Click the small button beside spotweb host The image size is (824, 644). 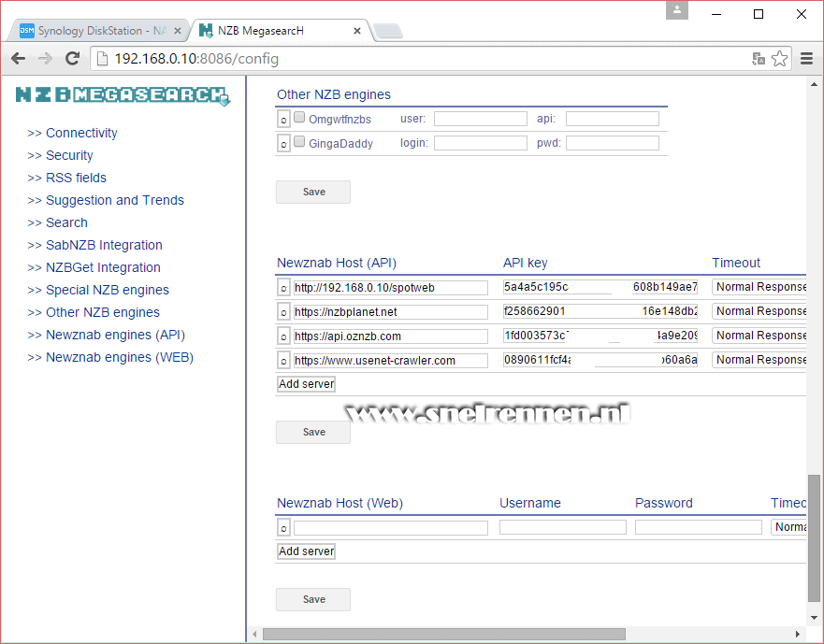283,287
